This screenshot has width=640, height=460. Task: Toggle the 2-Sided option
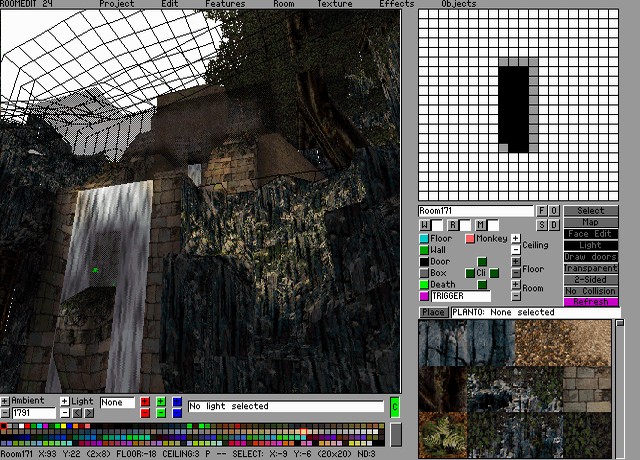(591, 279)
